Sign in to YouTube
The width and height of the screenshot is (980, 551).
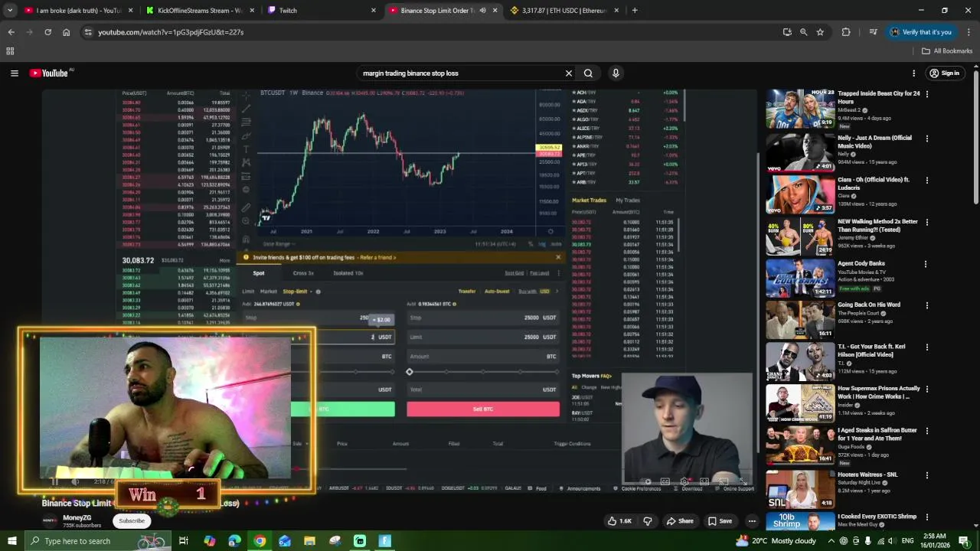(944, 73)
